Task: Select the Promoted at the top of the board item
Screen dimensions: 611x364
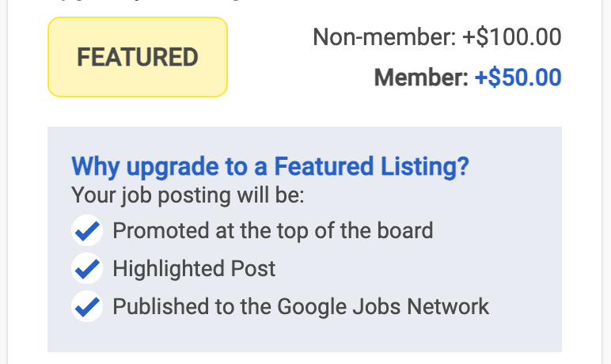Action: [273, 230]
